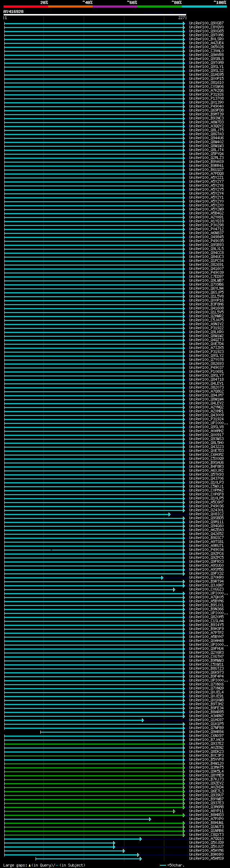Select the UniRef100_Q9LWB7 label
The image size is (230, 868).
(206, 281)
